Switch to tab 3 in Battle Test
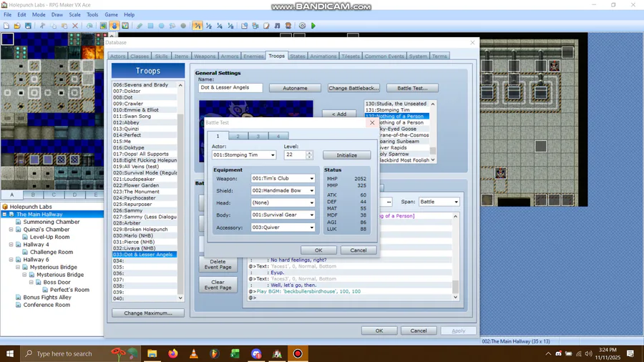Image resolution: width=644 pixels, height=362 pixels. point(258,136)
